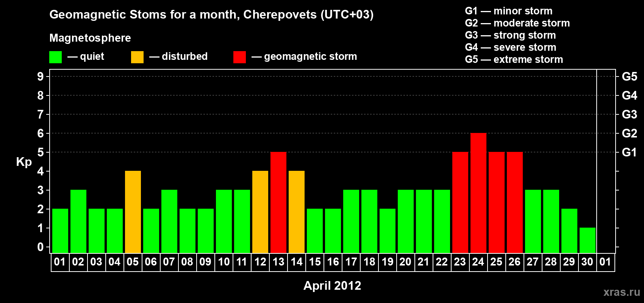644x303 pixels.
Task: Click the date label 15 on axis
Action: (315, 262)
